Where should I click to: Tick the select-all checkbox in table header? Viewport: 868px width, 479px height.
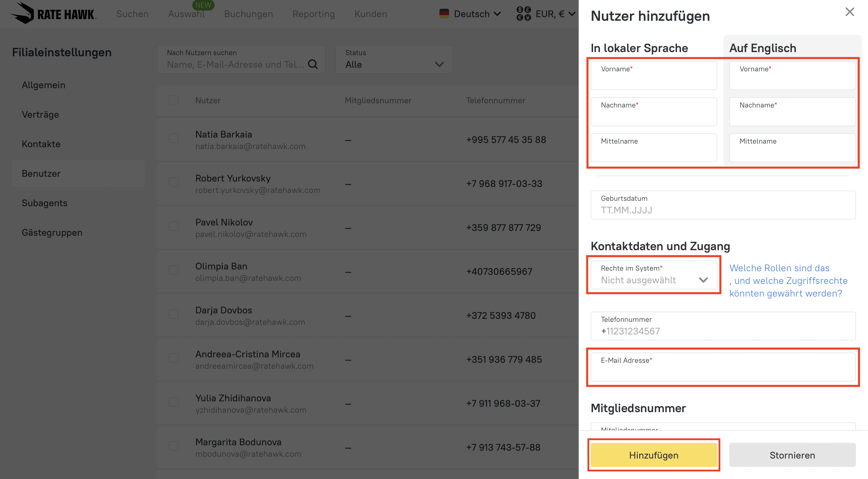click(174, 100)
